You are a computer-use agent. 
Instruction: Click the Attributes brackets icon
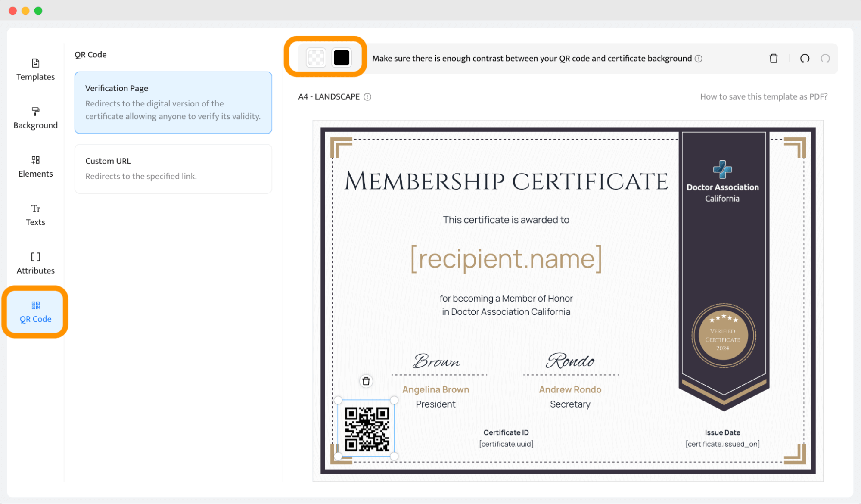click(x=35, y=257)
